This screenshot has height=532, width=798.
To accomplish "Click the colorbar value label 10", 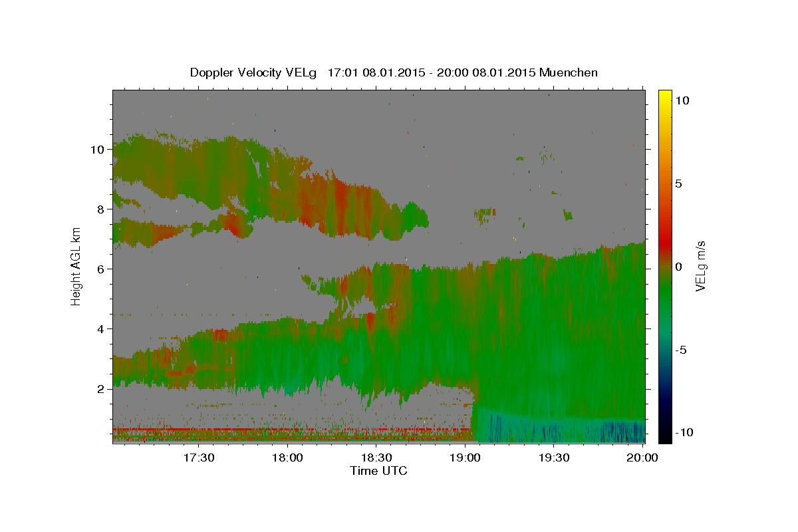I will 682,100.
